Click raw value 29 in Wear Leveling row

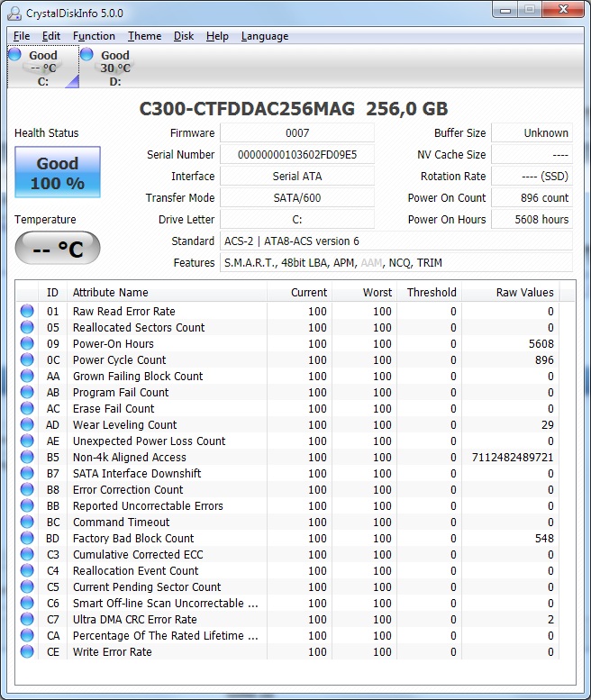coord(547,424)
